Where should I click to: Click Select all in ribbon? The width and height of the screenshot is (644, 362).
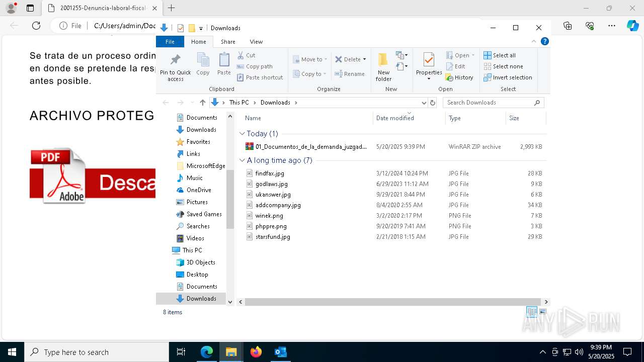[x=500, y=55]
